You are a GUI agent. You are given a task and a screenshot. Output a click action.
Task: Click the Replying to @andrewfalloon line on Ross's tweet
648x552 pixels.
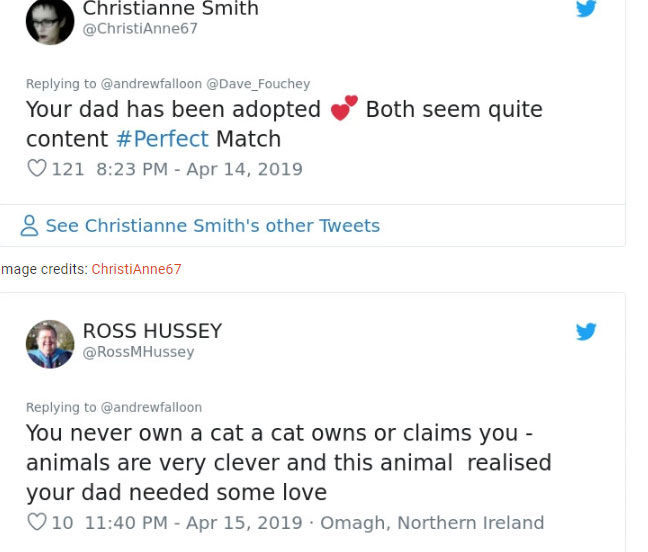tap(114, 407)
